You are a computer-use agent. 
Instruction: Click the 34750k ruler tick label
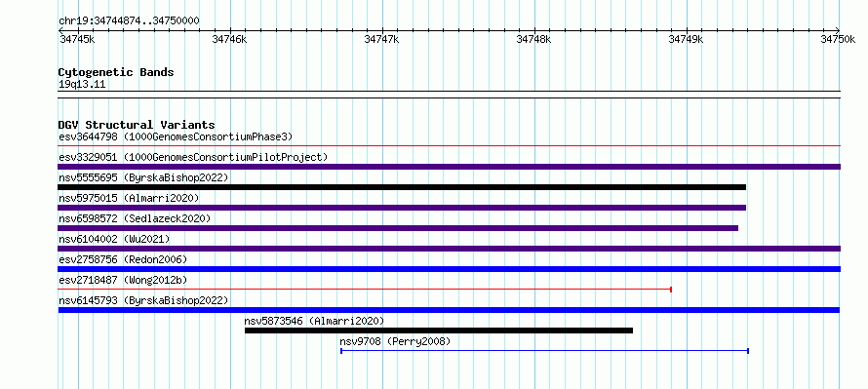pyautogui.click(x=838, y=39)
